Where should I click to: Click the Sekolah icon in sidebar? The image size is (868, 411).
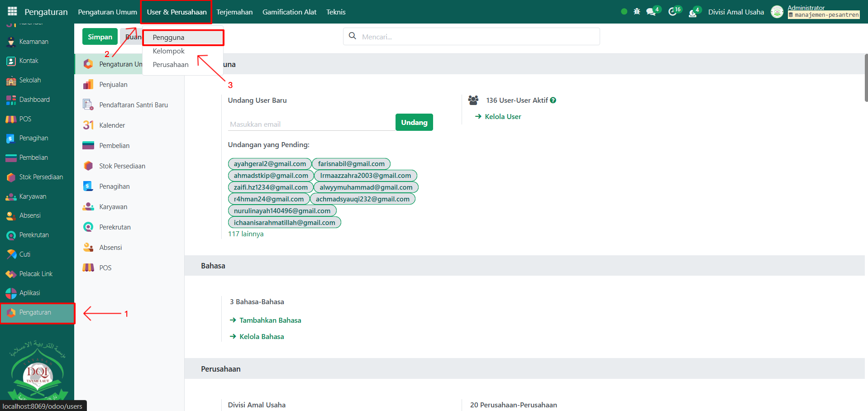click(x=11, y=81)
